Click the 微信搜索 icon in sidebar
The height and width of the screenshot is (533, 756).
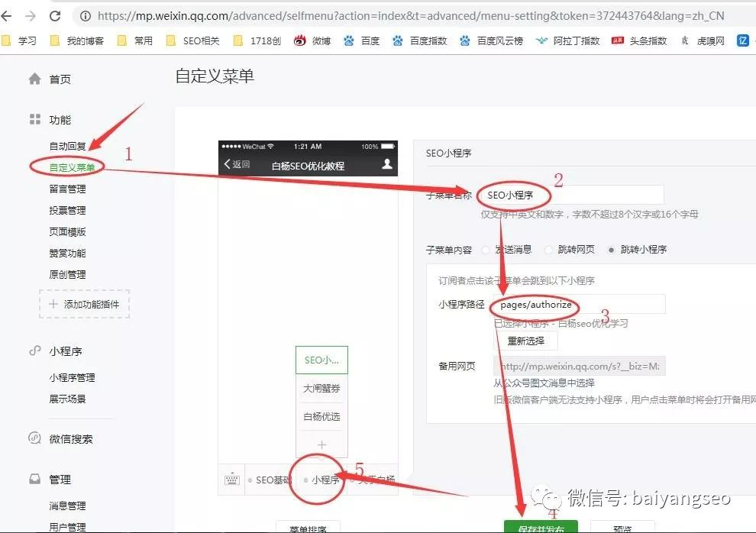[34, 438]
